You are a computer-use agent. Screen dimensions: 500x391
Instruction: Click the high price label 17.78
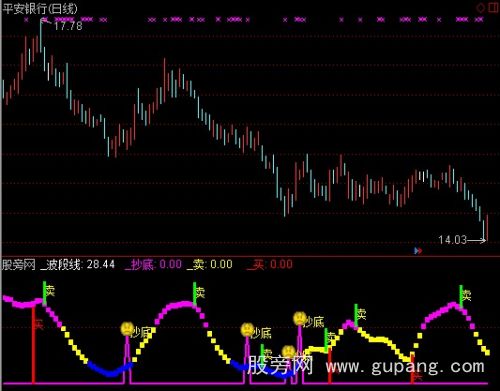click(x=68, y=26)
